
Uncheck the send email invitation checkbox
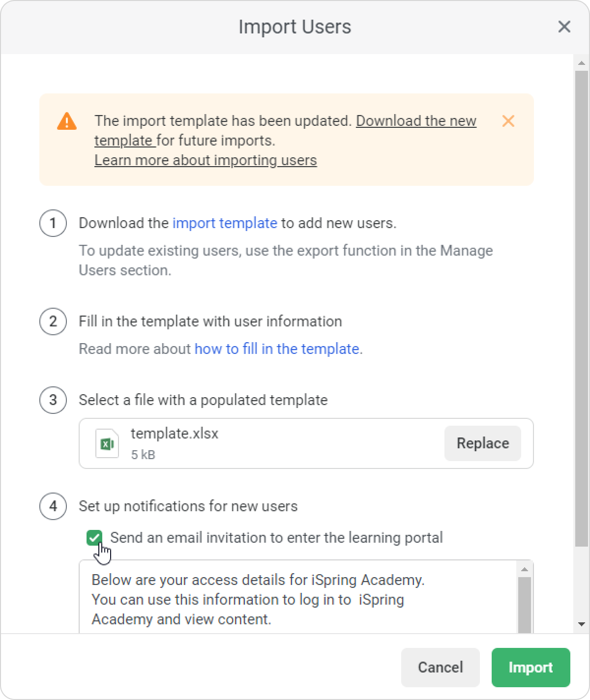[94, 538]
